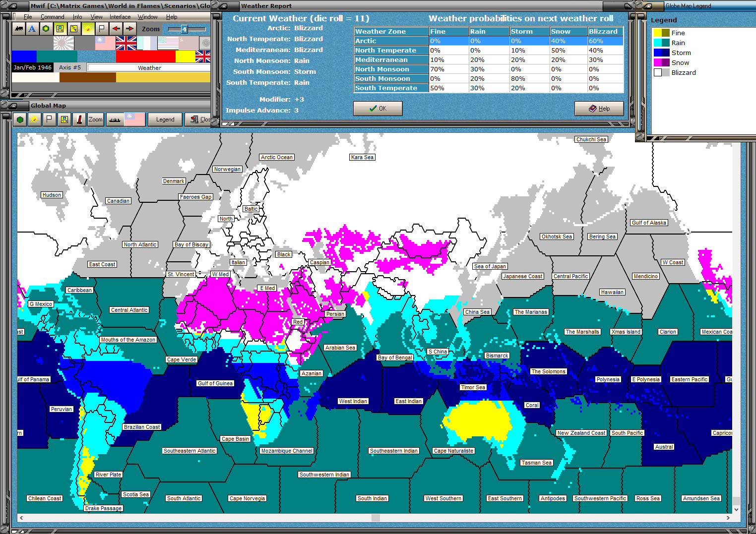The width and height of the screenshot is (756, 534).
Task: Select the faded French tricolor flag
Action: pos(147,43)
